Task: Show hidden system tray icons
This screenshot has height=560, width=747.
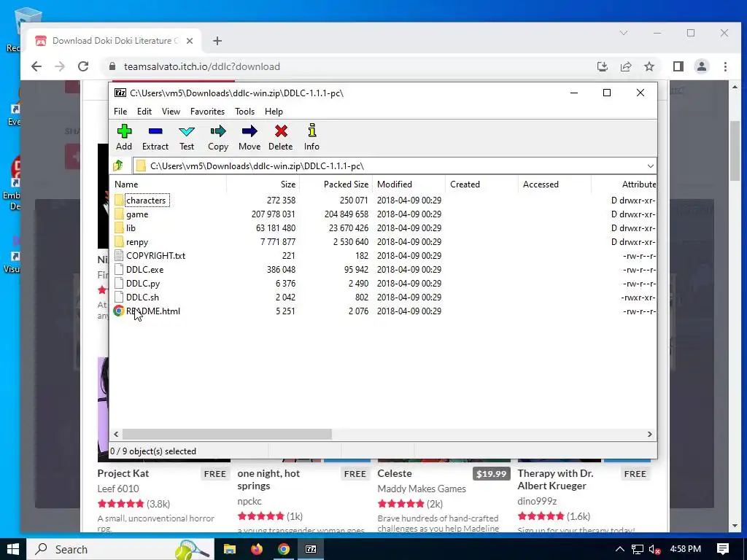Action: click(619, 550)
